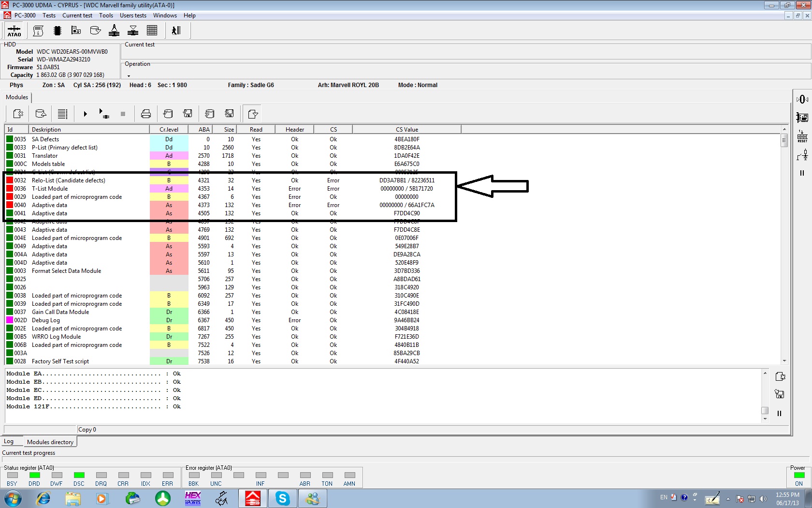Click the running man exit icon
812x508 pixels.
point(176,31)
